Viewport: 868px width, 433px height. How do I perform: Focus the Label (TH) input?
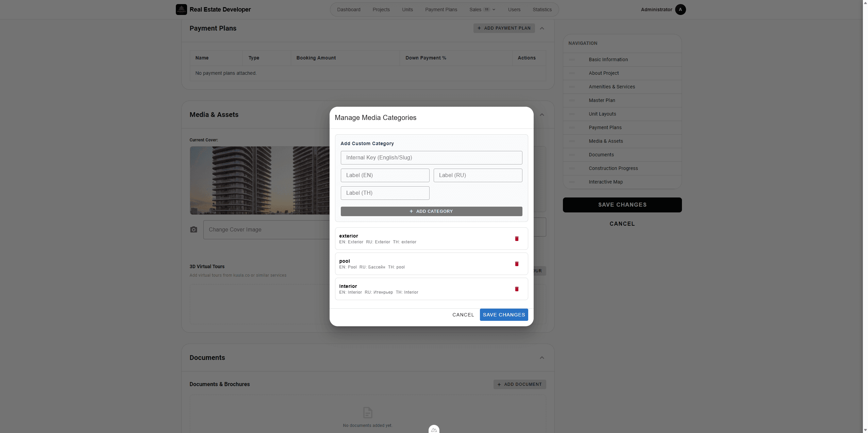pos(385,193)
